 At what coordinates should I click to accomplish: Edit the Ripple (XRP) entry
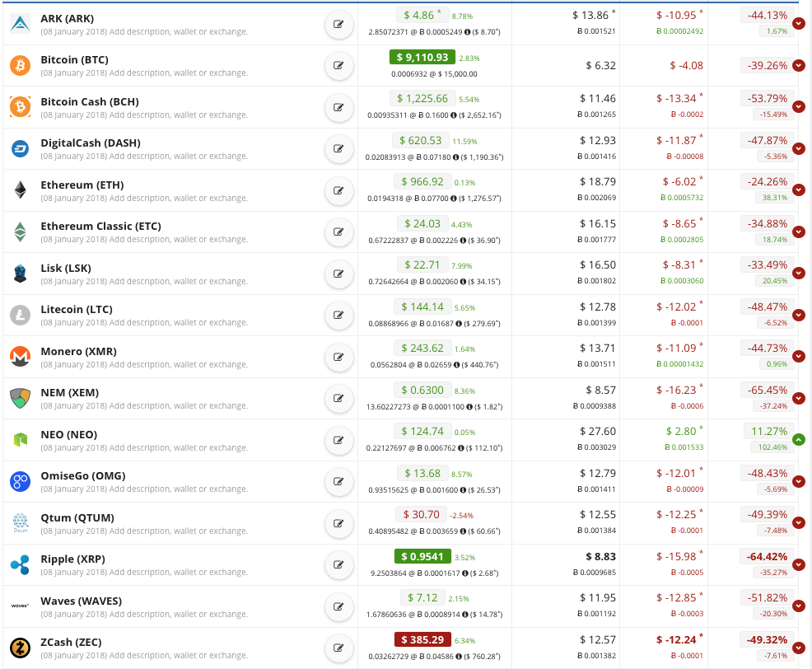point(338,564)
